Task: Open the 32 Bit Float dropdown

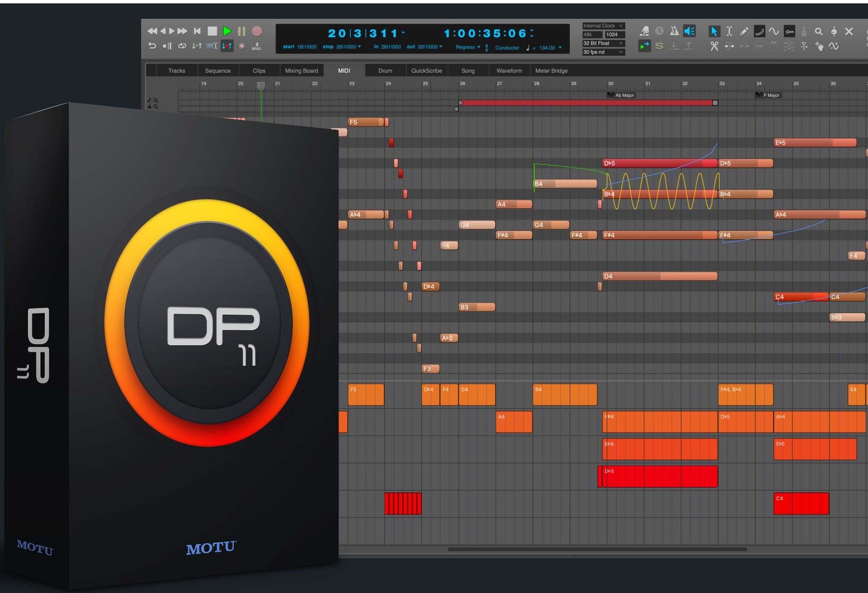Action: coord(603,43)
